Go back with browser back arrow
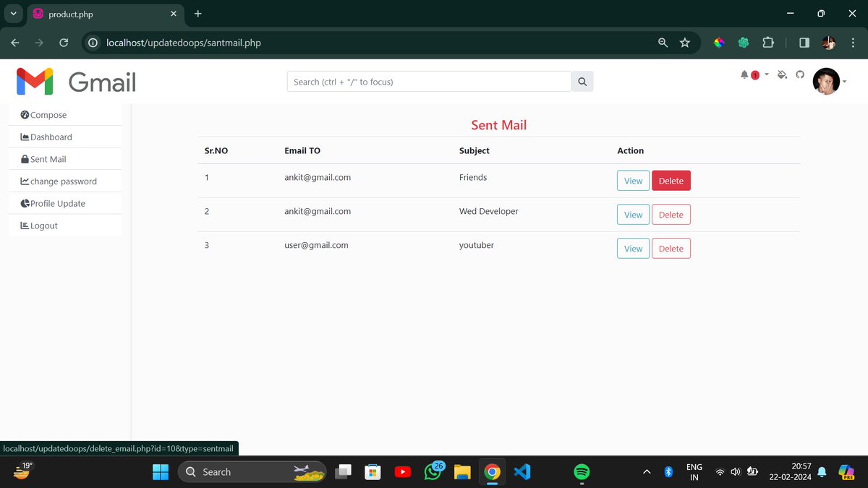The width and height of the screenshot is (868, 488). tap(16, 43)
